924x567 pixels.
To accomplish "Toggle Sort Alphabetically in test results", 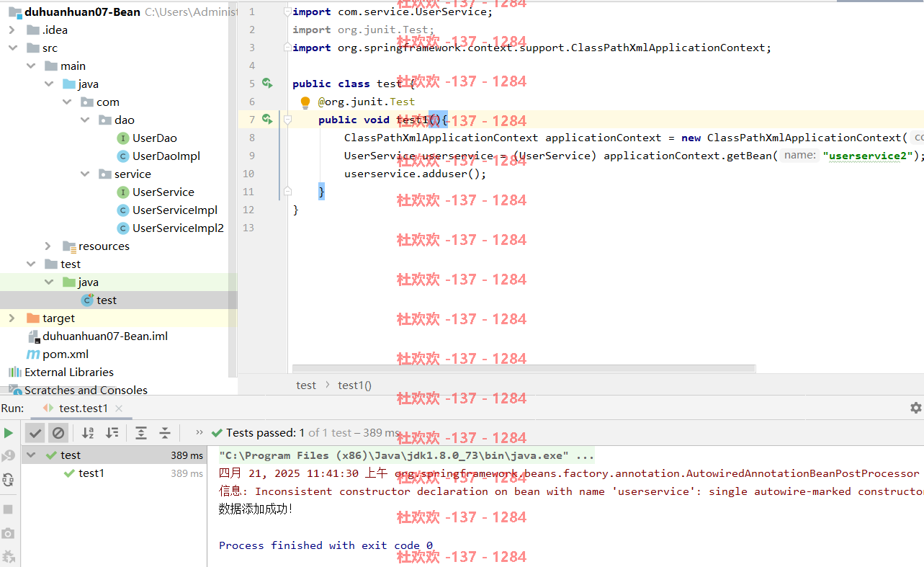I will click(88, 433).
